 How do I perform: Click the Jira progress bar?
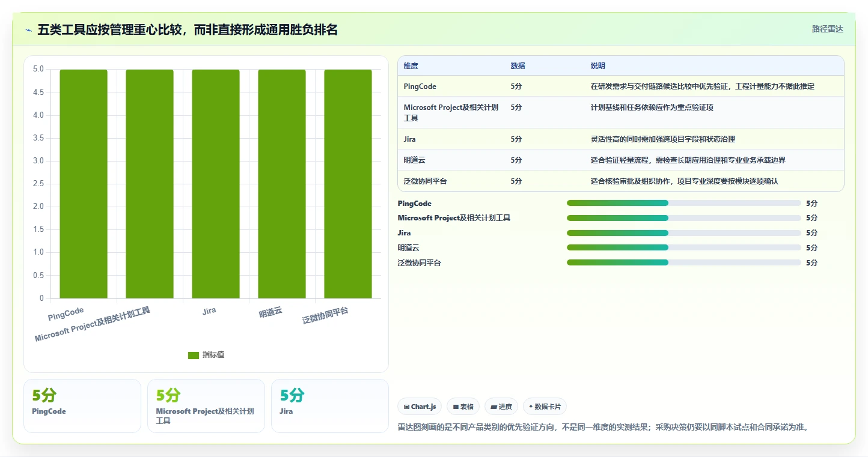click(684, 233)
